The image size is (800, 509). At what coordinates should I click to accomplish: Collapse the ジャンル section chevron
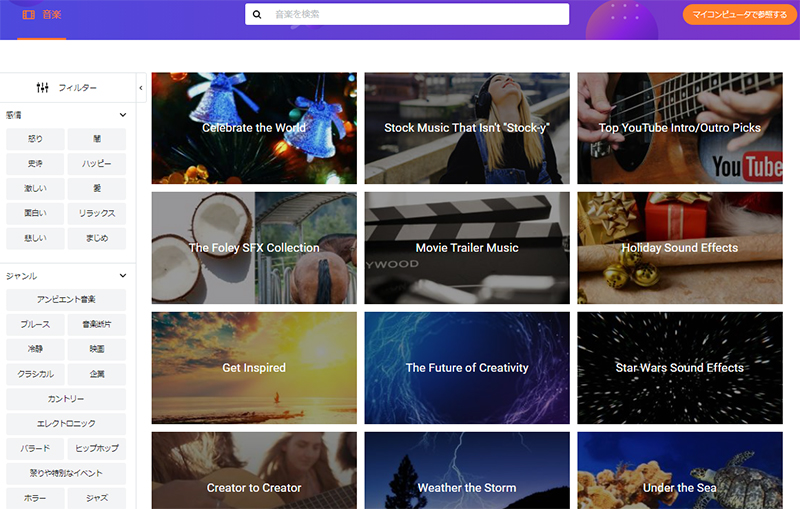(123, 275)
